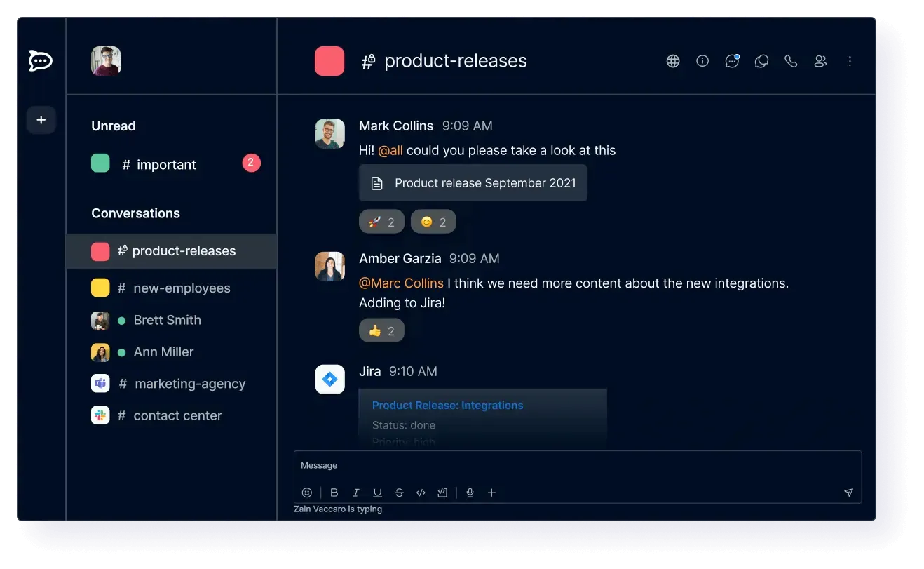924x569 pixels.
Task: Click the Rocket.Chat logo in the sidebar
Action: coord(40,61)
